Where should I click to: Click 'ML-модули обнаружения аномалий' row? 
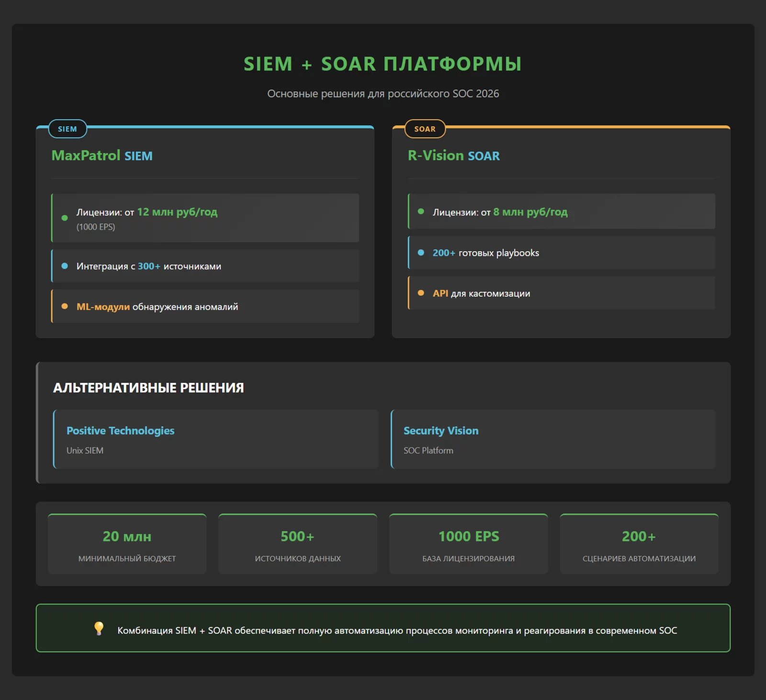[x=205, y=306]
